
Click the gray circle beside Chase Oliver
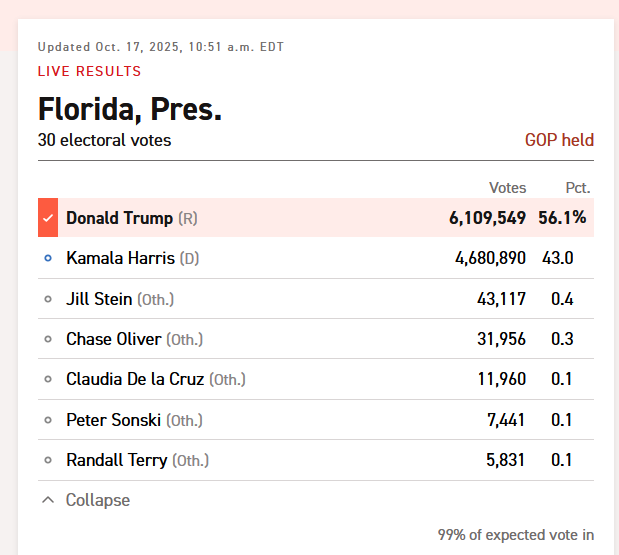tap(48, 339)
